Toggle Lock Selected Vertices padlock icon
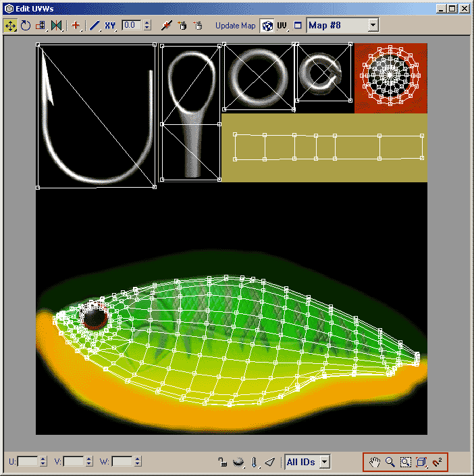Screen dimensions: 474x476 coord(223,462)
